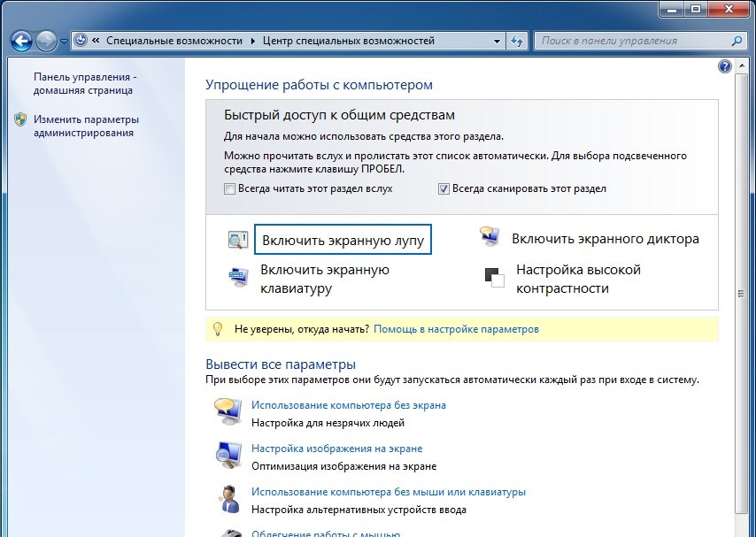Click the high contrast icon
This screenshot has width=756, height=537.
point(493,276)
